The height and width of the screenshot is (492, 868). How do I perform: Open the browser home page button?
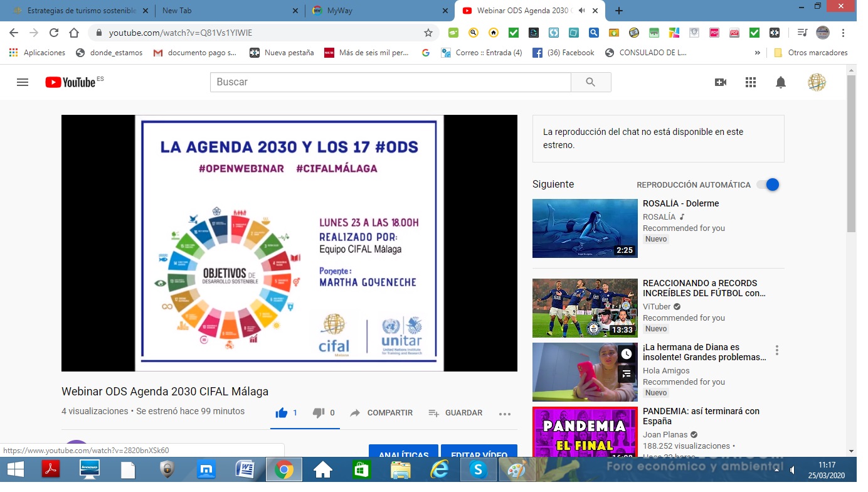coord(74,33)
